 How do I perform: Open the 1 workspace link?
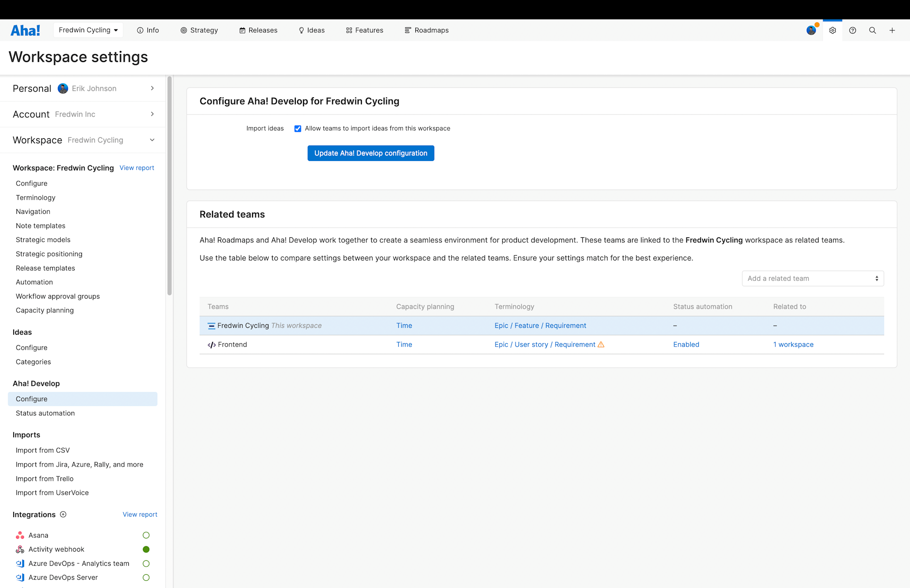tap(793, 345)
